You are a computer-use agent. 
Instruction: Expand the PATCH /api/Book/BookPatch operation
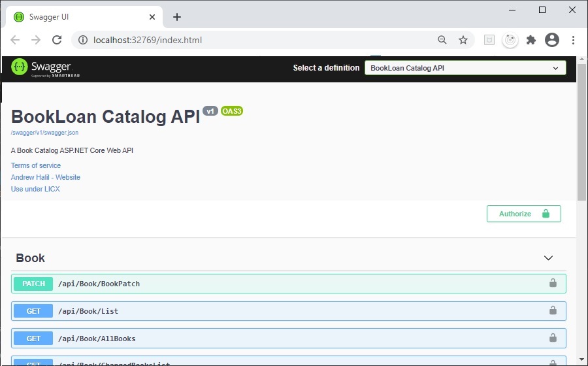tap(288, 284)
